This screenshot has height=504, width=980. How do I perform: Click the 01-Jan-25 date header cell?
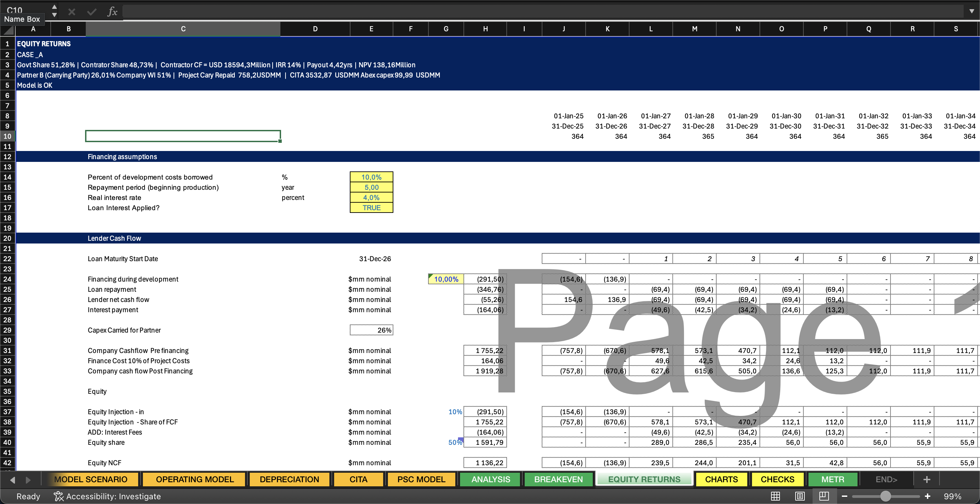pyautogui.click(x=564, y=116)
